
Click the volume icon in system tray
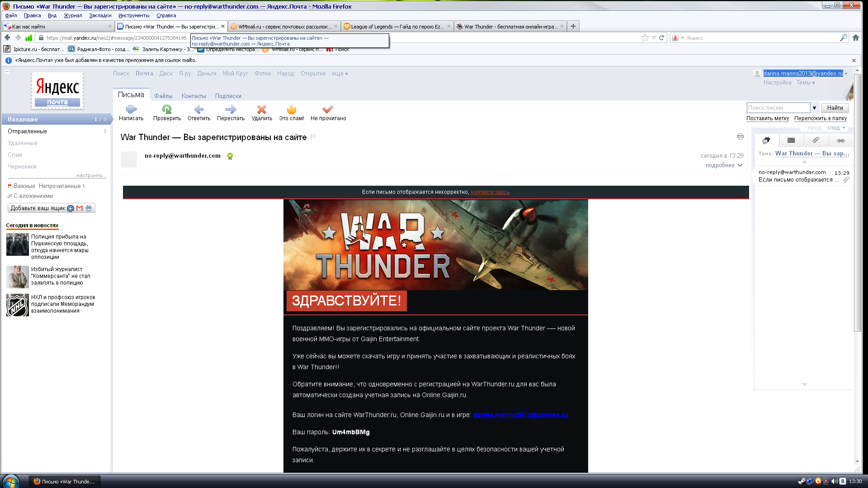[834, 481]
